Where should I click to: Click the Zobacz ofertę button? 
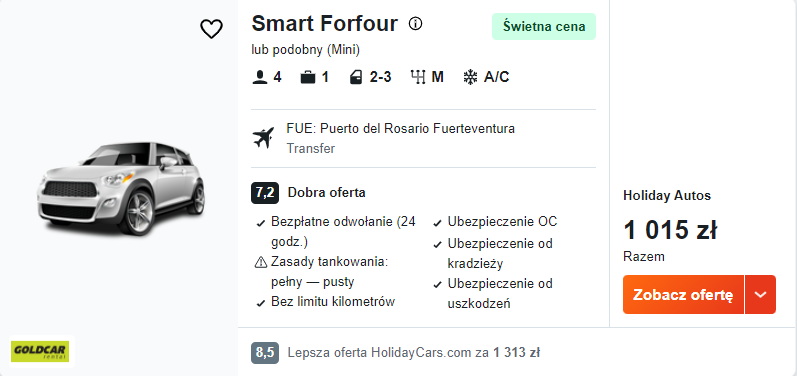(683, 295)
